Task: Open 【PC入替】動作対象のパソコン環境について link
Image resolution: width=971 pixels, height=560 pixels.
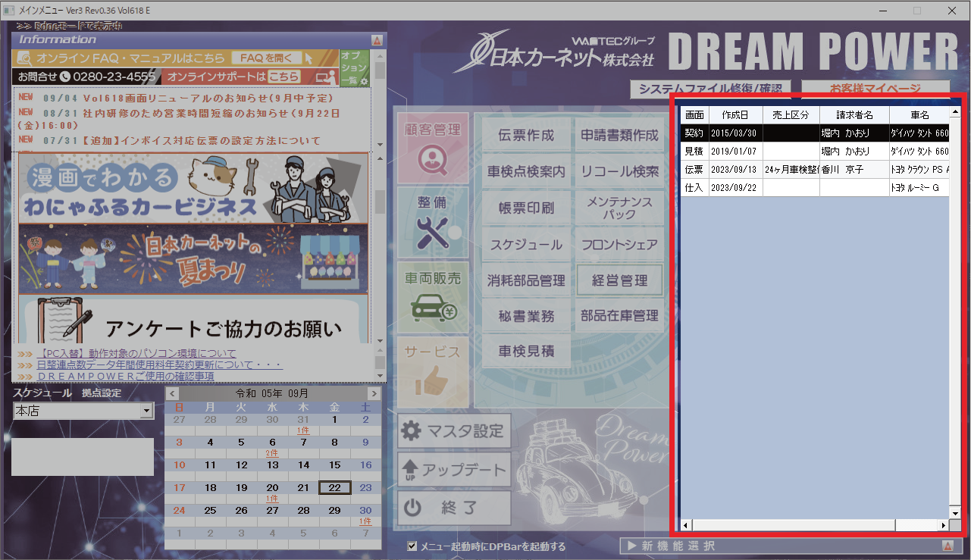Action: [x=136, y=353]
